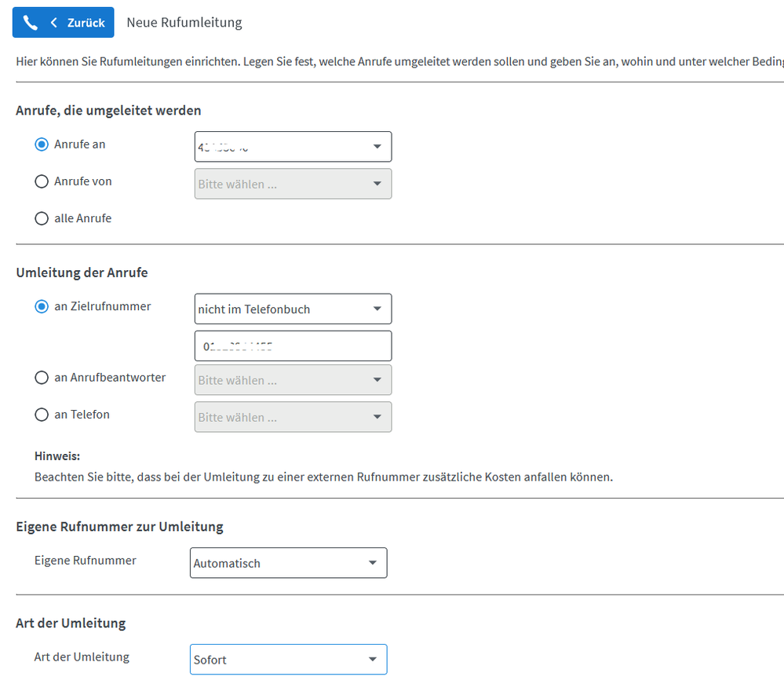
Task: Expand the 'nicht im Telefonbuch' dropdown
Action: pos(293,309)
